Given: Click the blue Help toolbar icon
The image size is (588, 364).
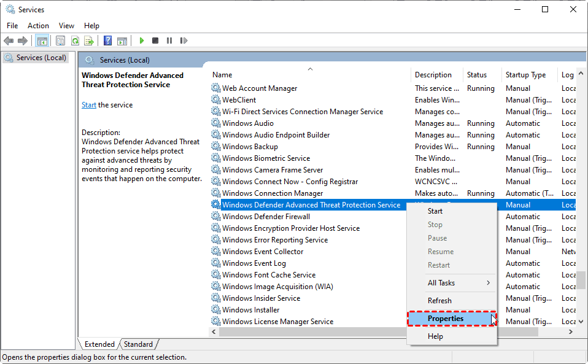Looking at the screenshot, I should [x=107, y=41].
